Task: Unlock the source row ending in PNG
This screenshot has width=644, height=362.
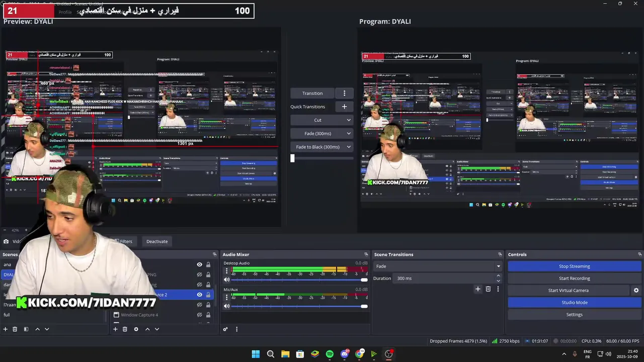Action: tap(208, 275)
